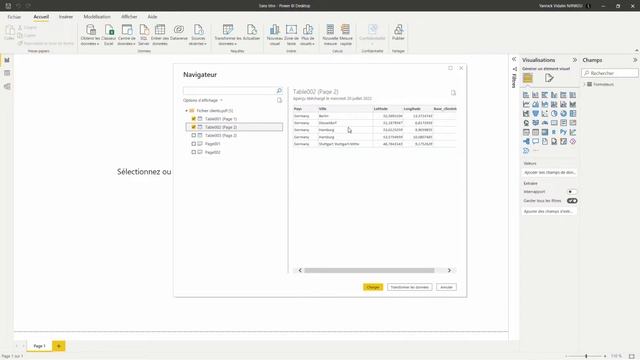Toggle Garder tous les filtres switch

pos(572,201)
